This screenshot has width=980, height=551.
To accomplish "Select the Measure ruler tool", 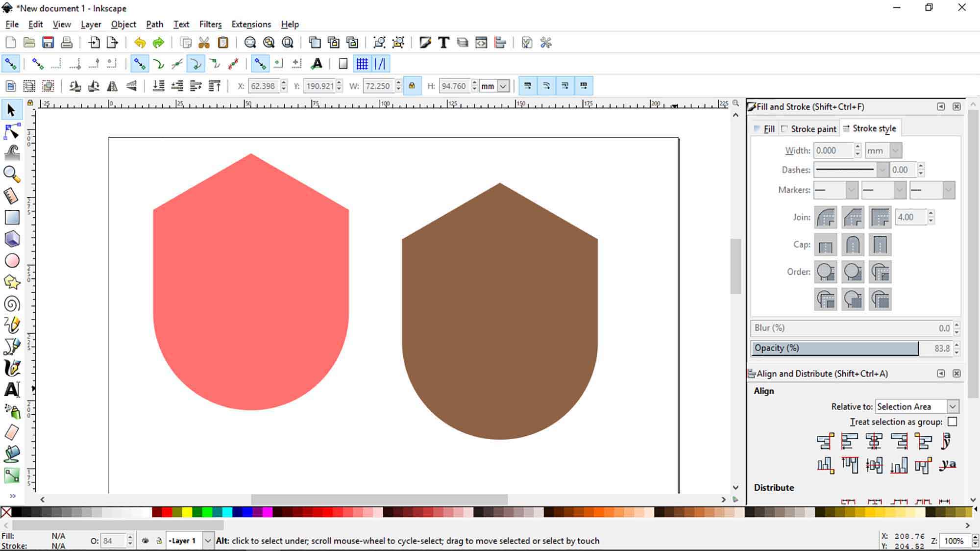I will click(12, 196).
